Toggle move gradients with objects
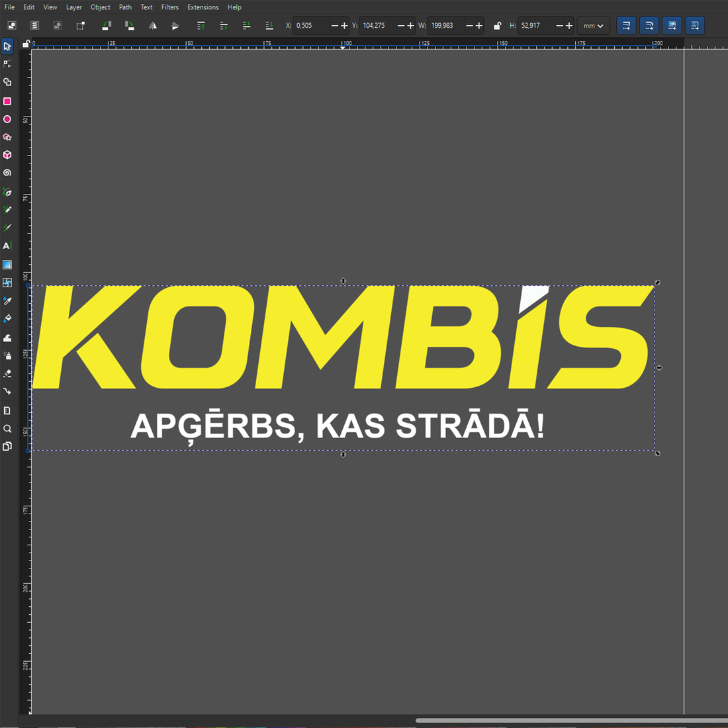This screenshot has width=728, height=728. [672, 26]
